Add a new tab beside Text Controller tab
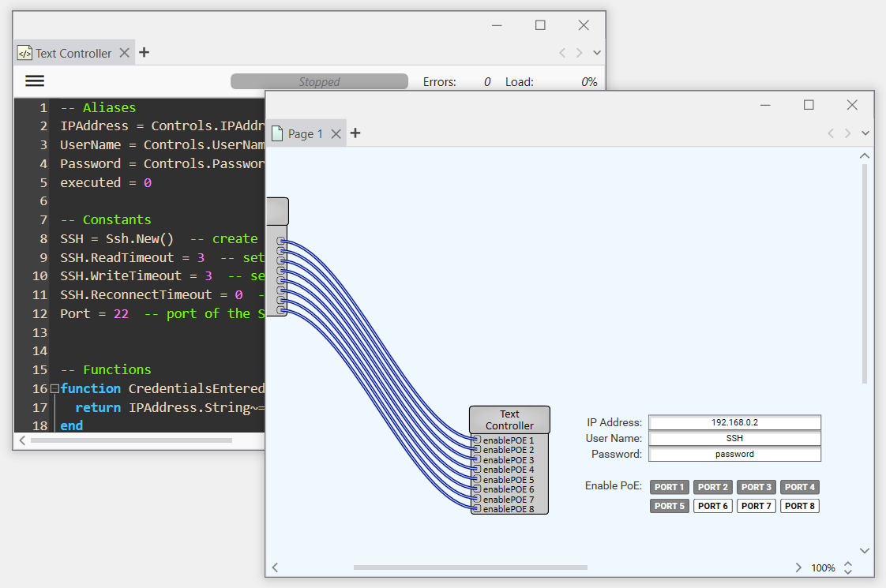Screen dimensions: 886x588 point(144,53)
